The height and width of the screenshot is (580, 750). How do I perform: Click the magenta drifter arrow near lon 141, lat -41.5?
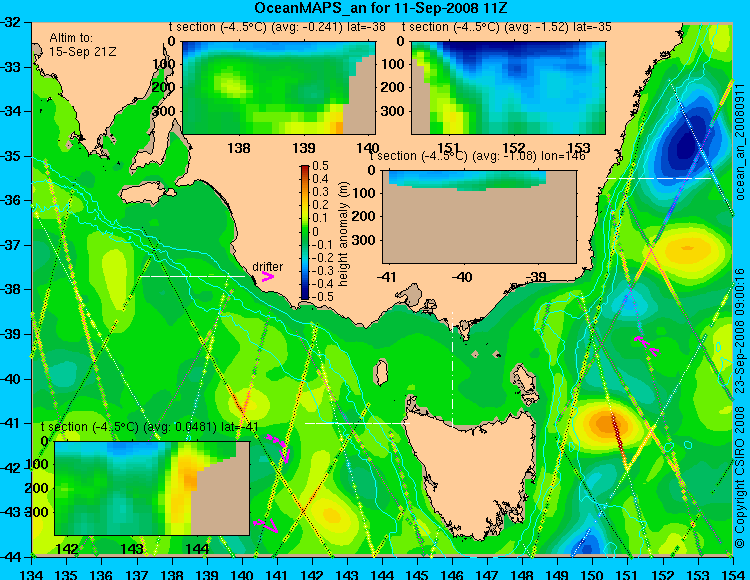pos(279,447)
